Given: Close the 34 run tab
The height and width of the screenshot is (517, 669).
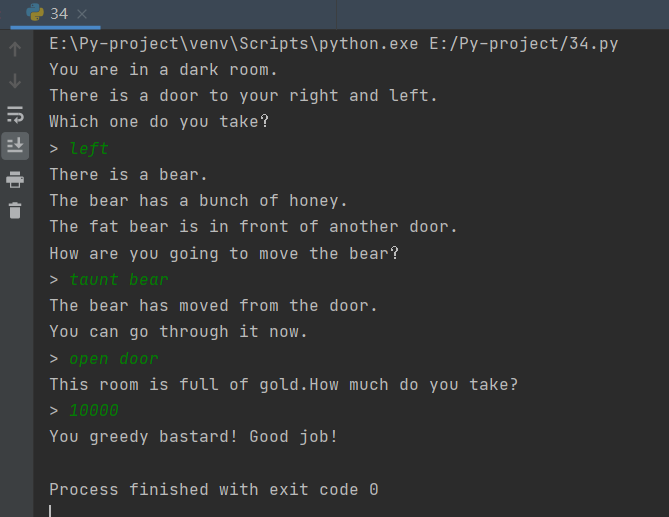Looking at the screenshot, I should pos(82,14).
